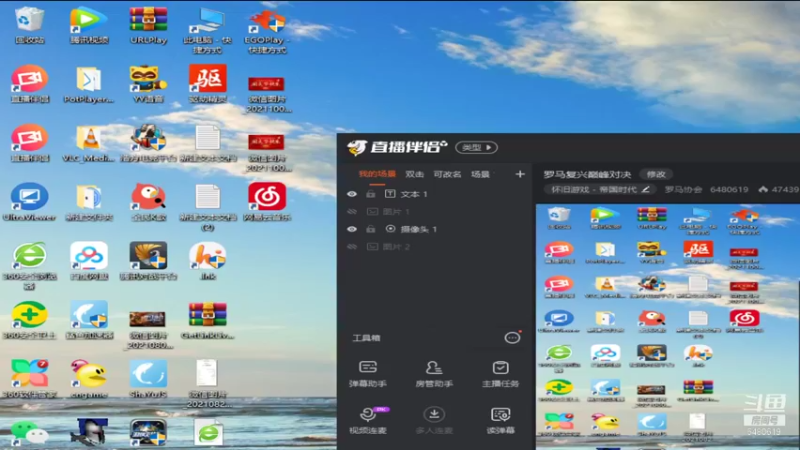Switch to the 双击 scene tab
Screen dimensions: 800x450
click(414, 174)
